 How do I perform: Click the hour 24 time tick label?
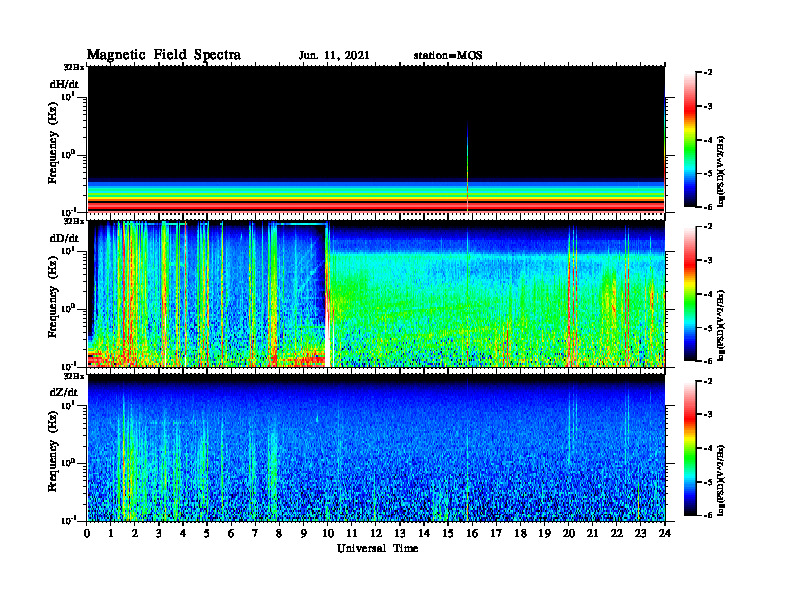665,534
